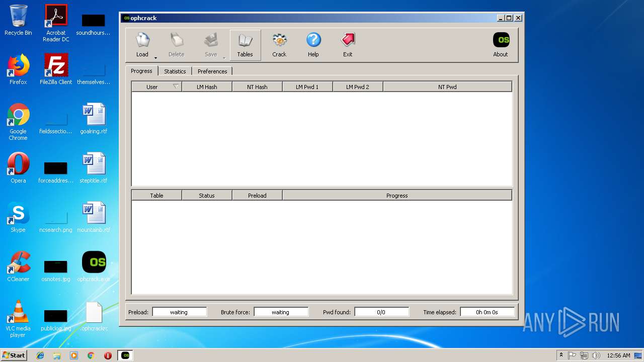Select the Opera desktop shortcut
Image resolution: width=644 pixels, height=362 pixels.
(x=18, y=168)
